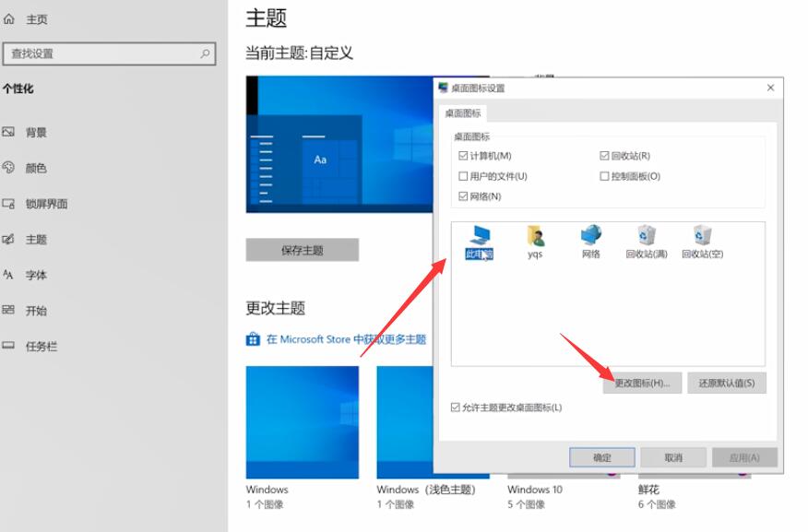
Task: Switch to the 桌面图标 tab
Action: point(463,112)
